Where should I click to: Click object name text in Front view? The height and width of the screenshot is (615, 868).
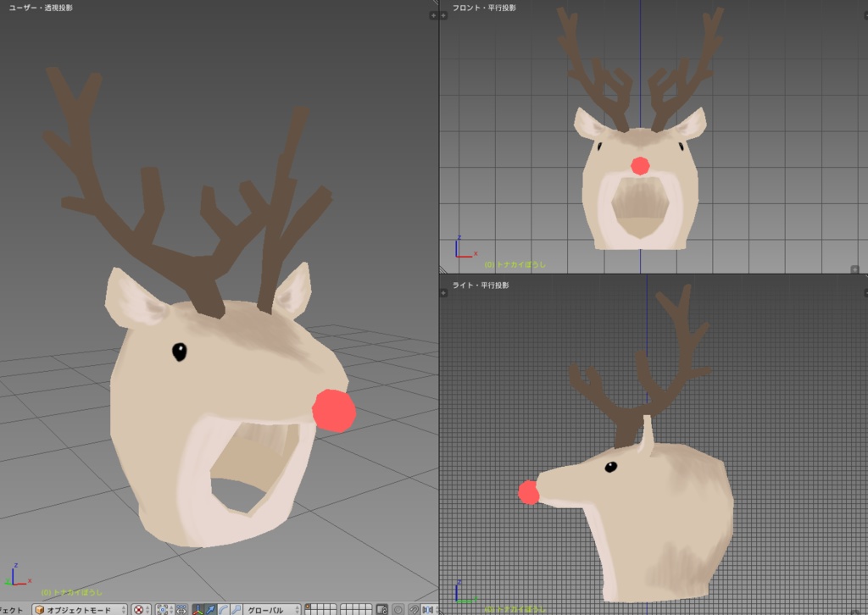(x=515, y=264)
